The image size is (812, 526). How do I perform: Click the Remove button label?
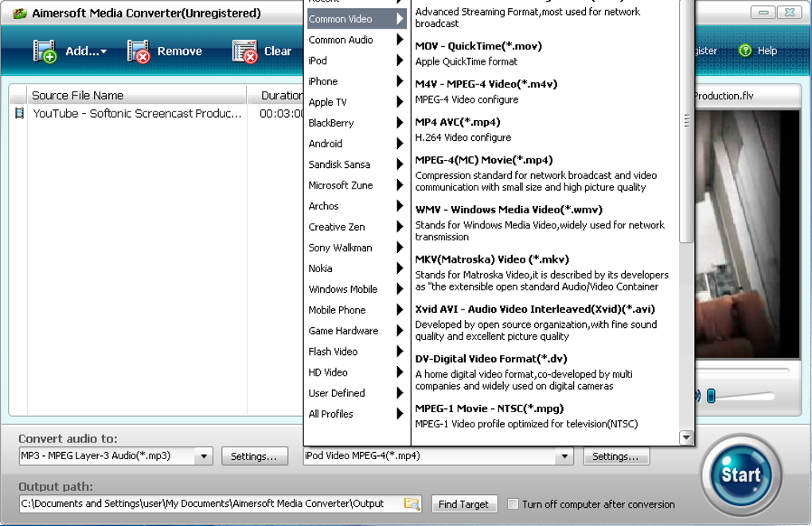click(x=180, y=51)
